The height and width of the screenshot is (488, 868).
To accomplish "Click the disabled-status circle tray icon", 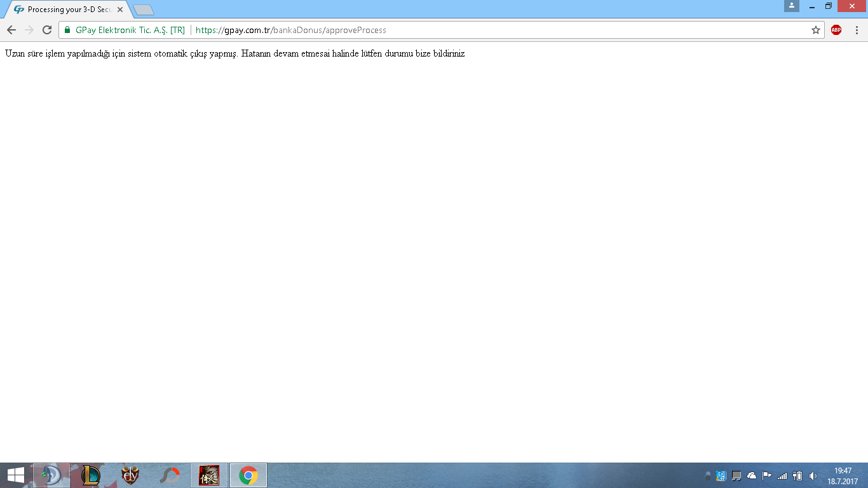I will [x=708, y=475].
